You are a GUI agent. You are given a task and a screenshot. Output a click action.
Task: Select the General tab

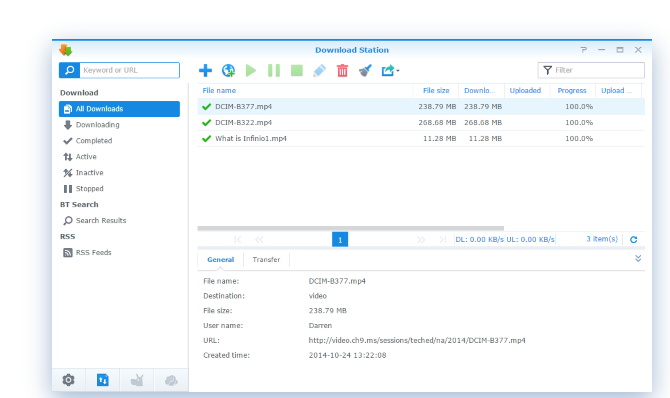click(x=220, y=259)
